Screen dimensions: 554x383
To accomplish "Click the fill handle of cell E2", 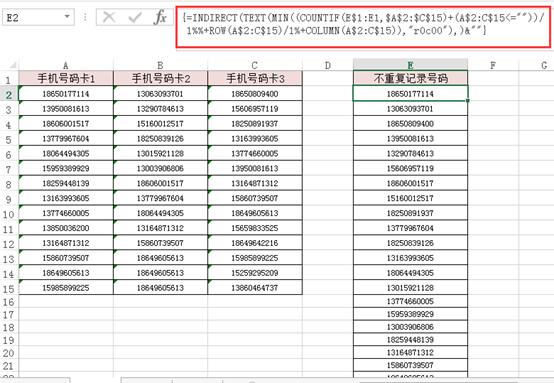I will click(468, 101).
